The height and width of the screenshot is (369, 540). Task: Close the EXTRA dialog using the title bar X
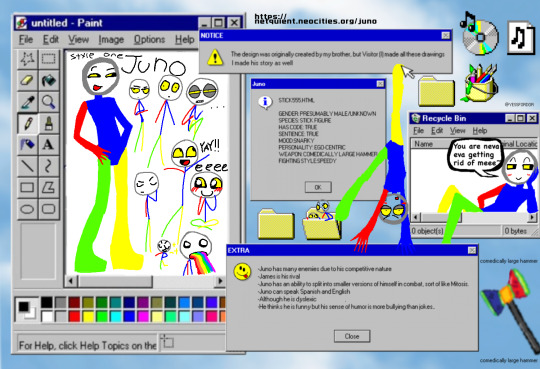pyautogui.click(x=472, y=250)
